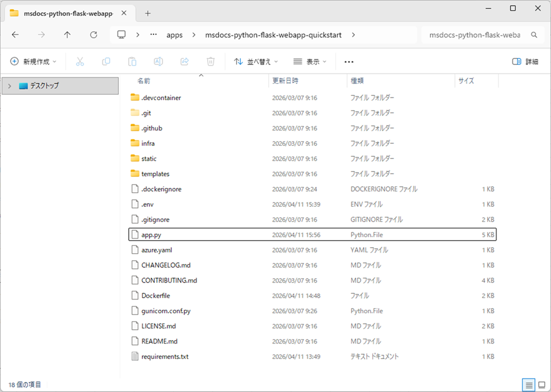551x392 pixels.
Task: Switch to details view via status bar icon
Action: [529, 385]
